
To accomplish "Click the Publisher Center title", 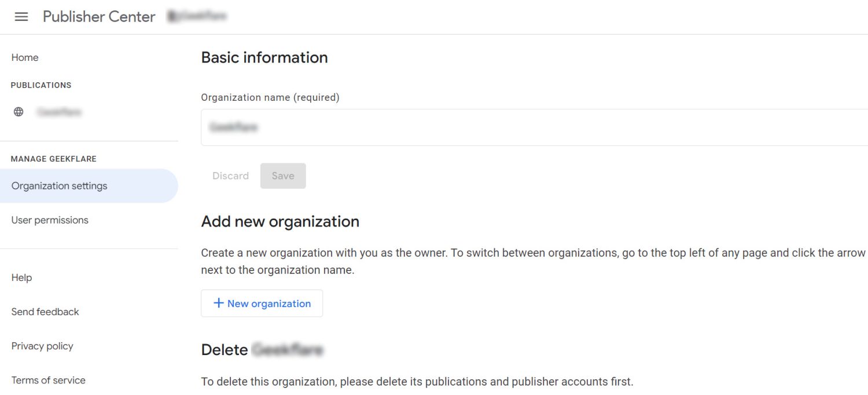I will pos(99,17).
